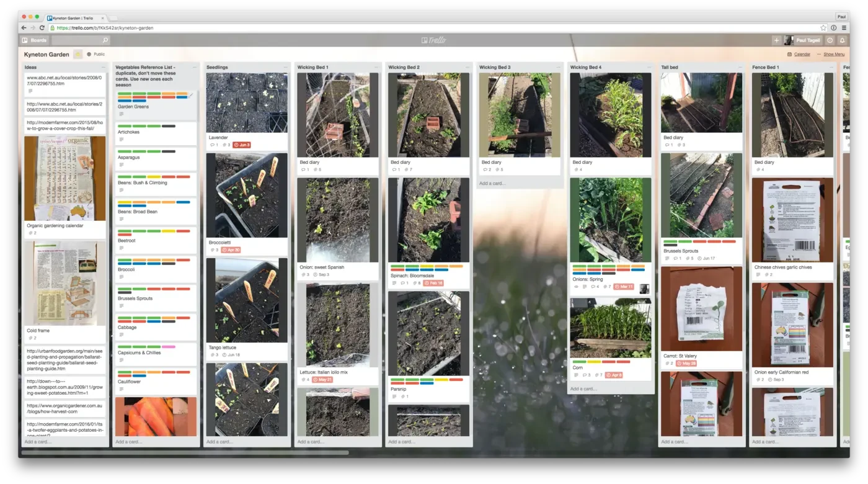
Task: Select the Kyneton Garden | Trello browser tab
Action: point(76,18)
